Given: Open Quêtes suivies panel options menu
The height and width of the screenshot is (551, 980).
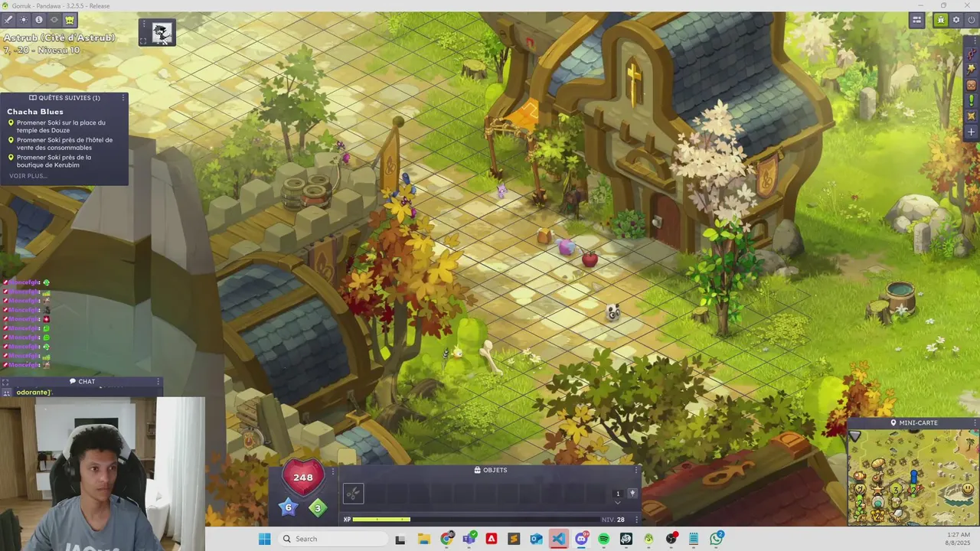Looking at the screenshot, I should click(x=122, y=98).
